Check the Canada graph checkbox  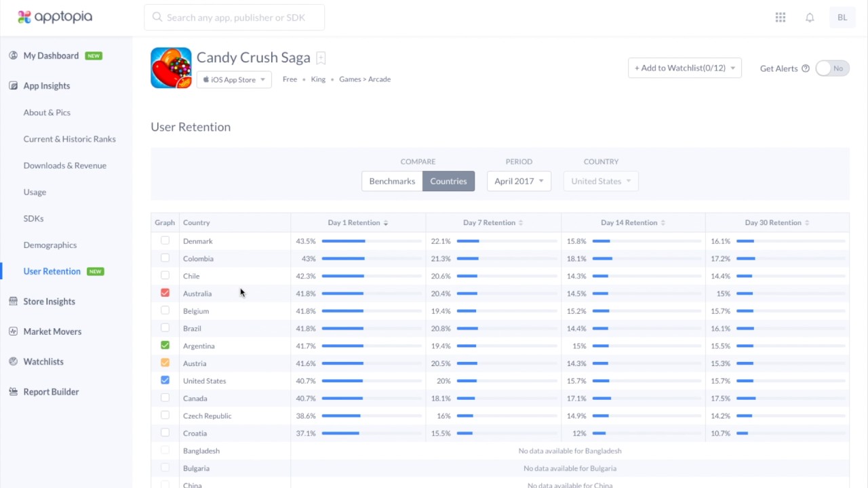click(x=165, y=398)
